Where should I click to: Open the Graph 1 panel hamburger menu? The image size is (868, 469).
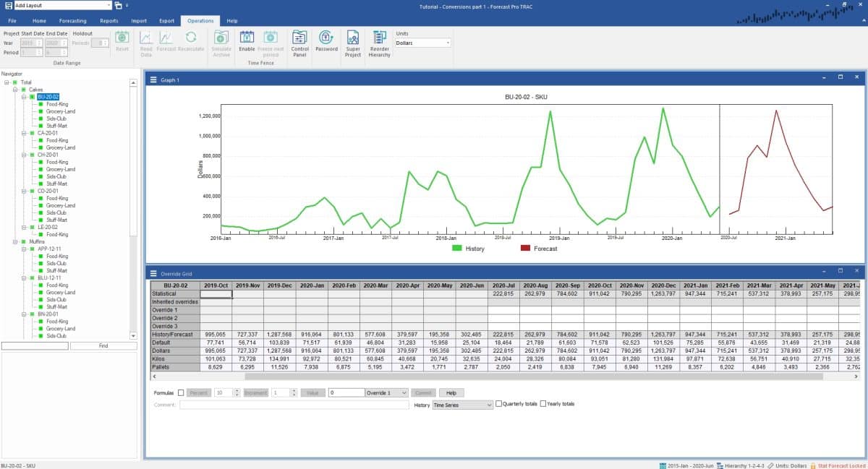pyautogui.click(x=153, y=79)
